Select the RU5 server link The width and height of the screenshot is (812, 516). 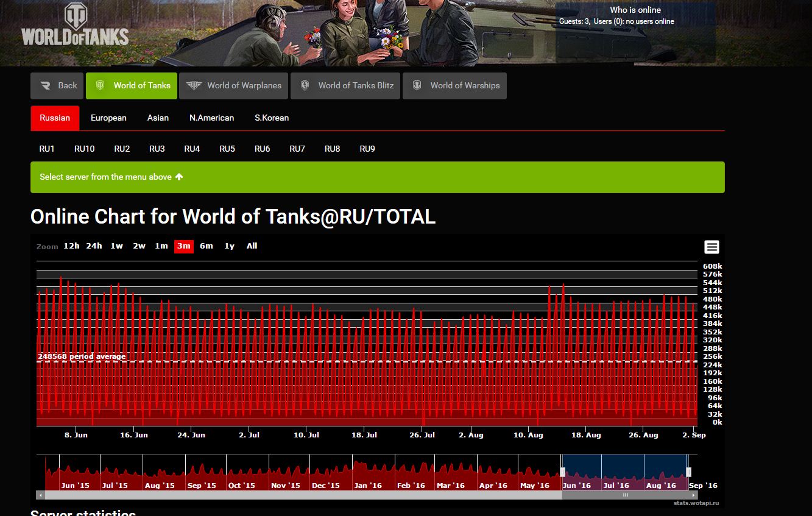point(227,149)
